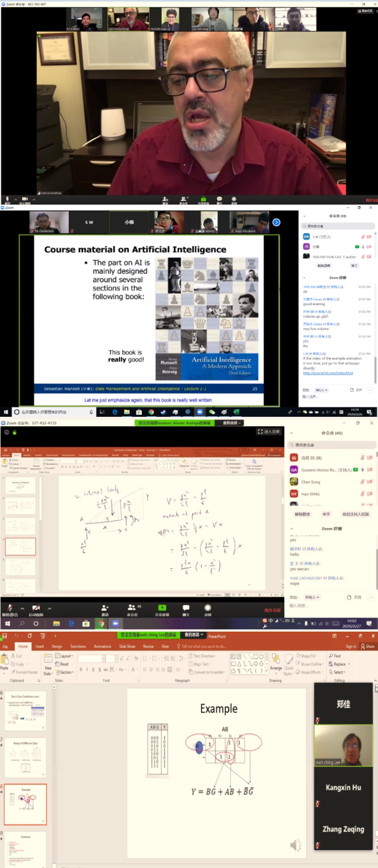Click the Find tool in Editing group

click(x=335, y=656)
